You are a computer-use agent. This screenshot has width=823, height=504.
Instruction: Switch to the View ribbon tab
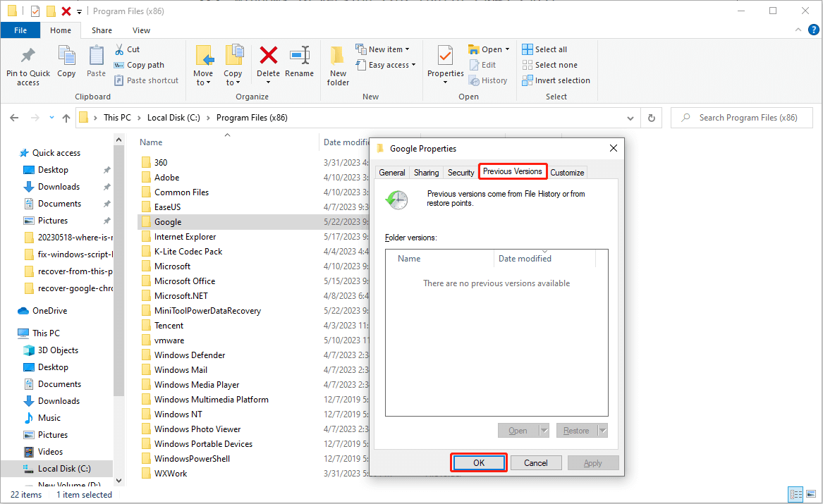pyautogui.click(x=141, y=30)
